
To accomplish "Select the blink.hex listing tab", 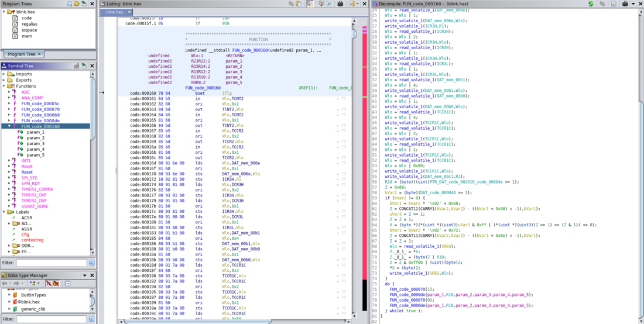I will 115,12.
